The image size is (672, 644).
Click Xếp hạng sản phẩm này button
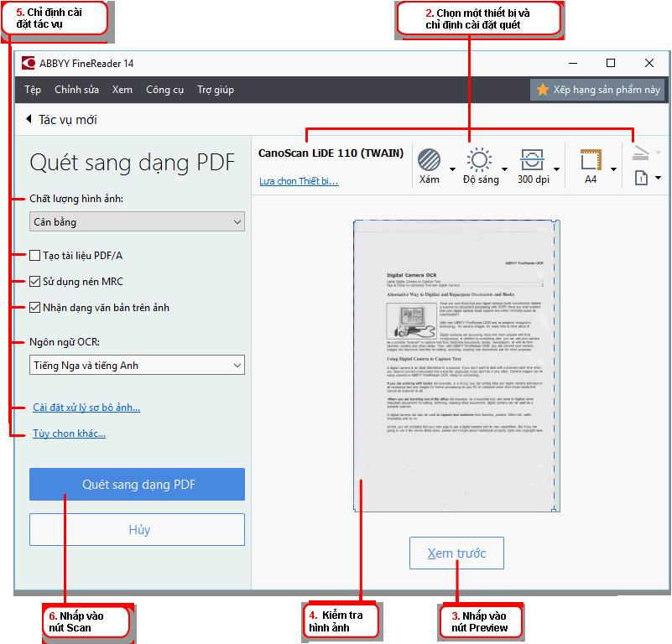click(x=597, y=90)
